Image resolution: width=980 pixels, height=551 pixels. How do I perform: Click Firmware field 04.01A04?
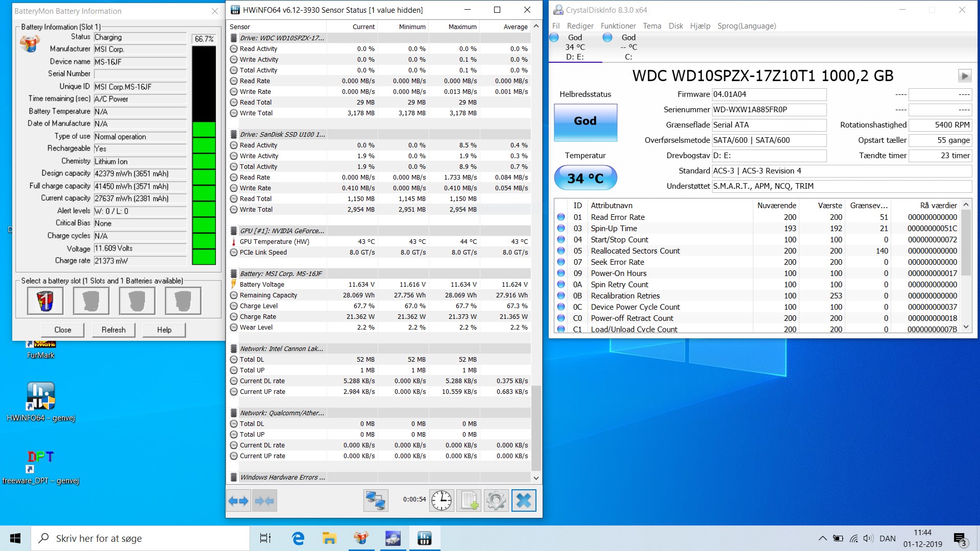(769, 94)
